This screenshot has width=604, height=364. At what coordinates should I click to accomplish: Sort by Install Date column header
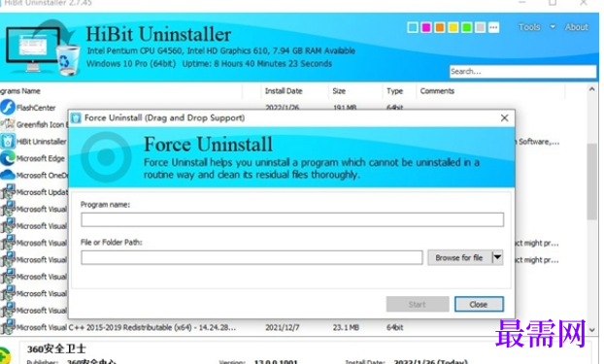pyautogui.click(x=284, y=91)
